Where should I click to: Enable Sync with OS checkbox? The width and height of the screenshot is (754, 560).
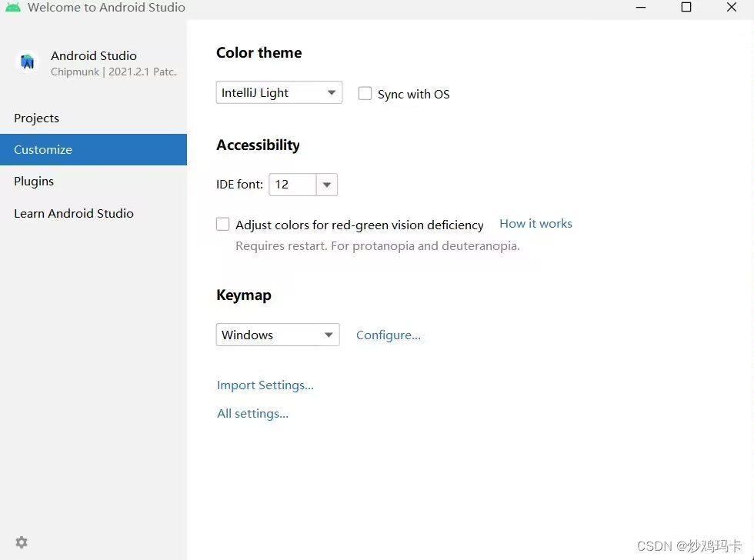(365, 93)
